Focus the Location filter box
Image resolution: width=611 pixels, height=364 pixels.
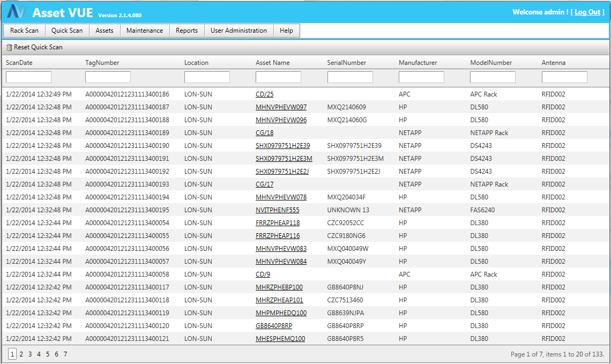207,77
